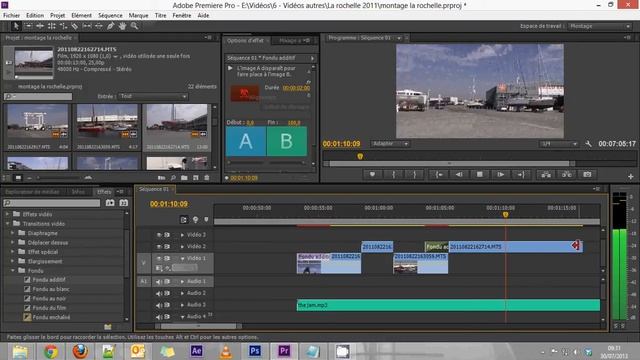Create new custom bin in Effects panel

pyautogui.click(x=108, y=327)
